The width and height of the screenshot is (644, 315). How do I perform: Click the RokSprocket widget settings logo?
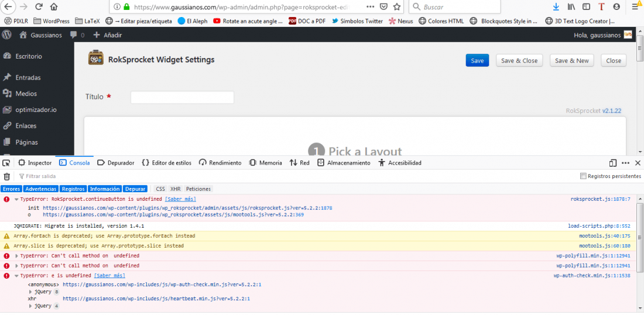[x=95, y=57]
